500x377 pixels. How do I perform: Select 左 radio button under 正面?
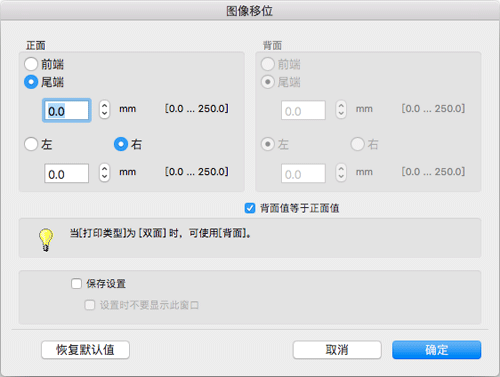pyautogui.click(x=31, y=144)
